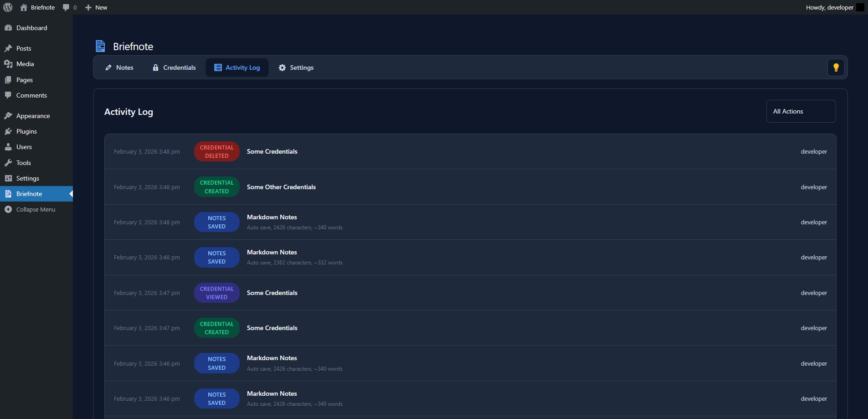Click the Tools wrench icon
This screenshot has height=419, width=868.
8,163
